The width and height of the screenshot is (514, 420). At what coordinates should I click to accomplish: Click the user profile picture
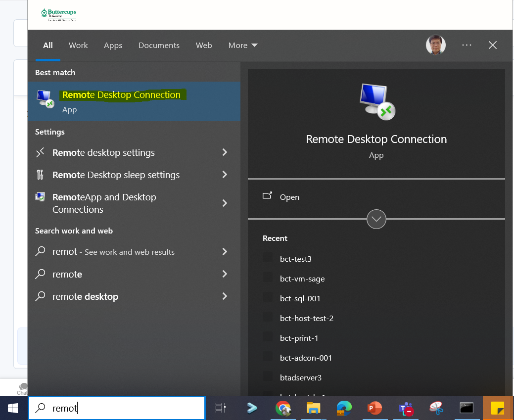pos(435,45)
